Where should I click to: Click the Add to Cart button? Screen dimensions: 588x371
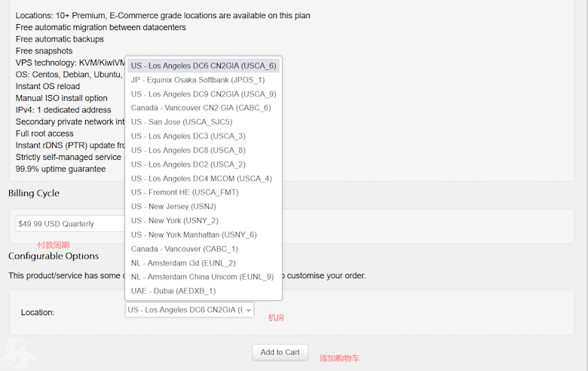(280, 352)
